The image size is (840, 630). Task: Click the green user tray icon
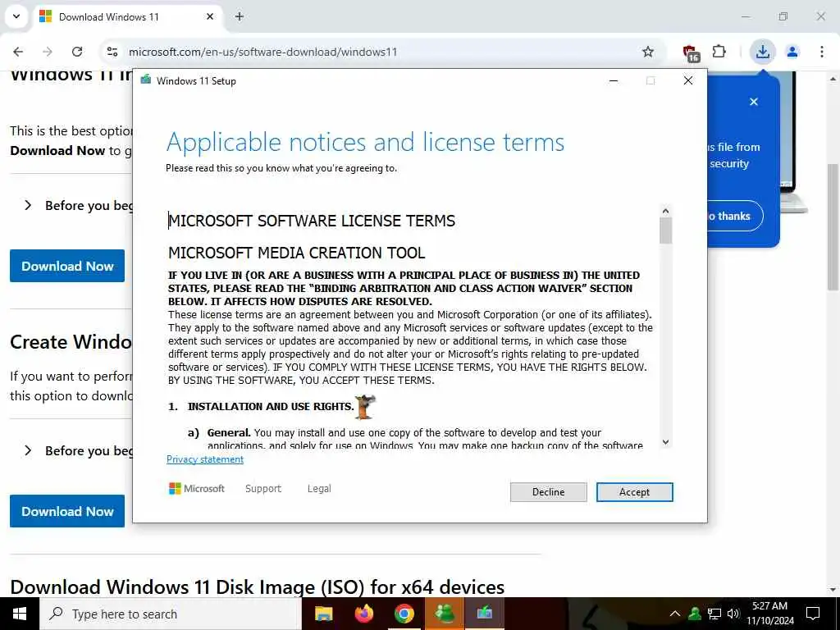[x=695, y=614]
